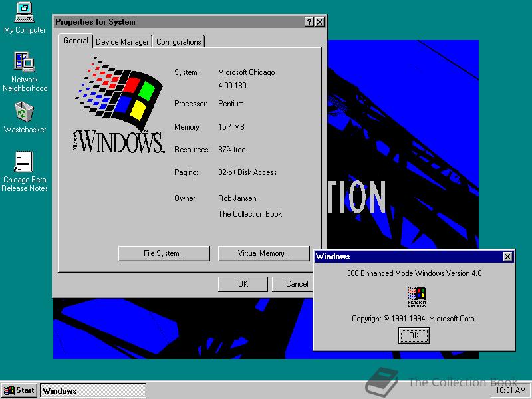This screenshot has height=399, width=532.
Task: Click the 386 Enhanced Mode version text
Action: click(414, 273)
